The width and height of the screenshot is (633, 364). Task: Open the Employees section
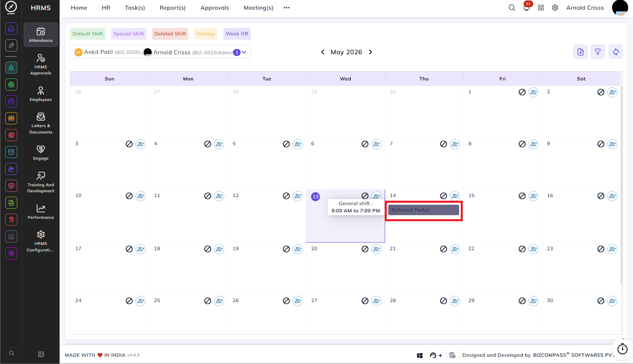[x=41, y=94]
